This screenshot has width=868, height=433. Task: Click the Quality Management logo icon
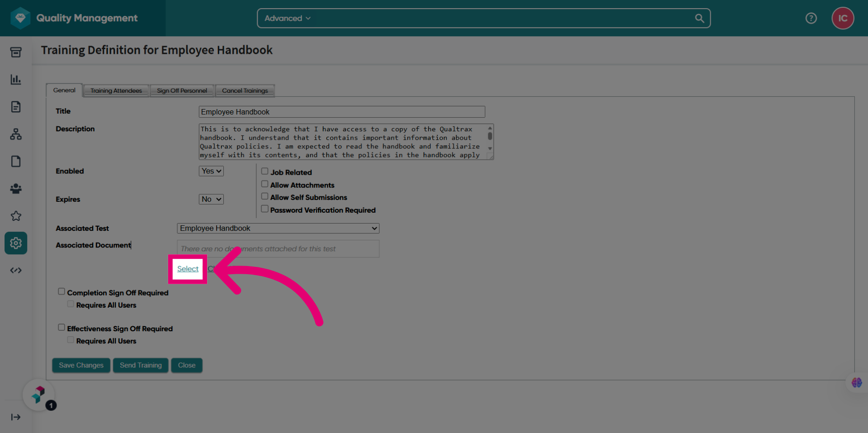(20, 18)
